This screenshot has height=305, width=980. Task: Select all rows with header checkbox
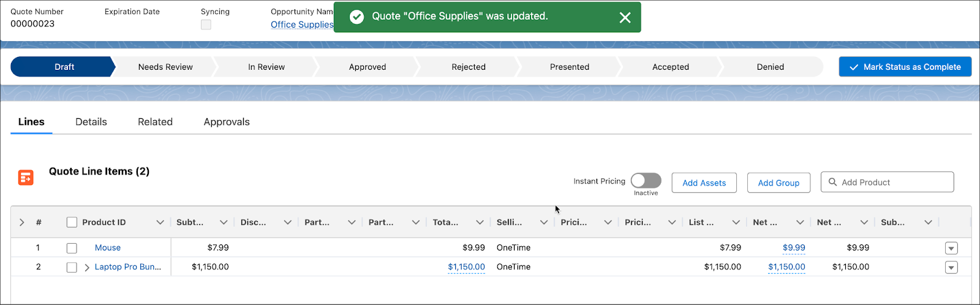click(72, 222)
